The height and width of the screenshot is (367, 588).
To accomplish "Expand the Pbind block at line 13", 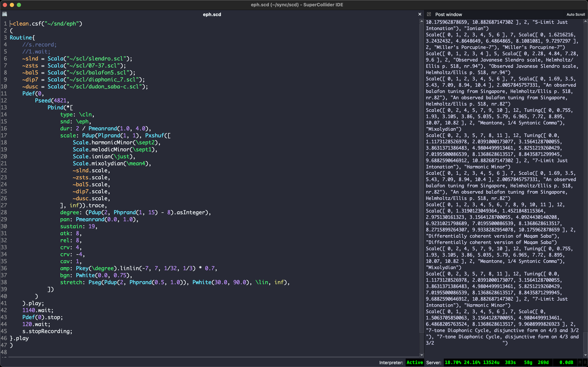I will [x=8, y=107].
